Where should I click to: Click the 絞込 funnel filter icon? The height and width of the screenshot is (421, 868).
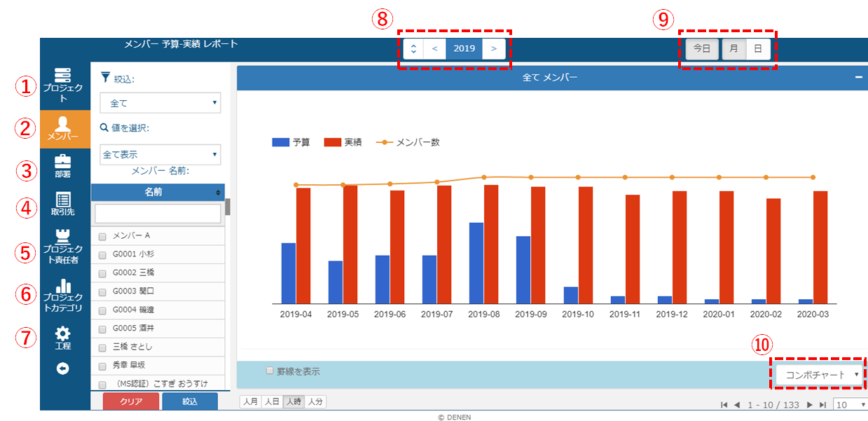click(106, 78)
